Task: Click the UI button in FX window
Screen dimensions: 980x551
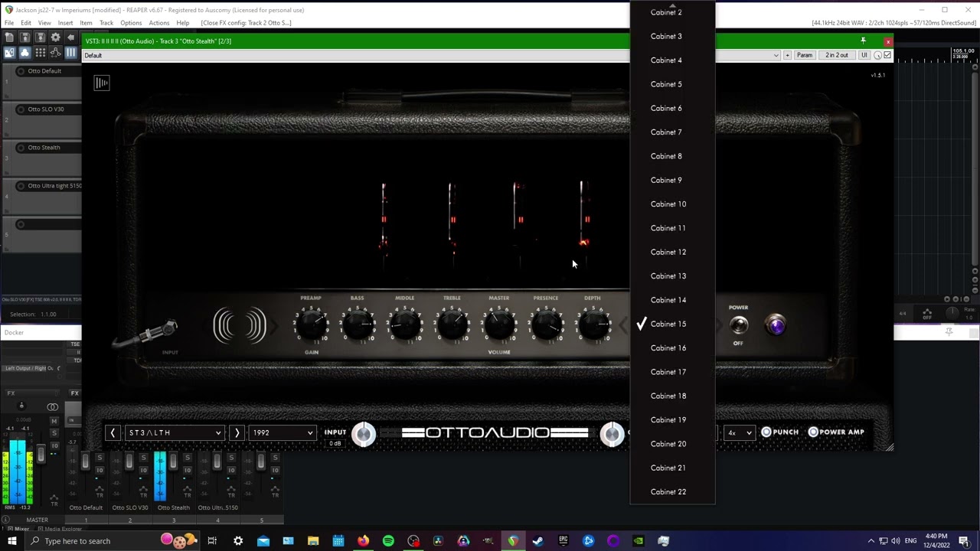Action: 864,55
